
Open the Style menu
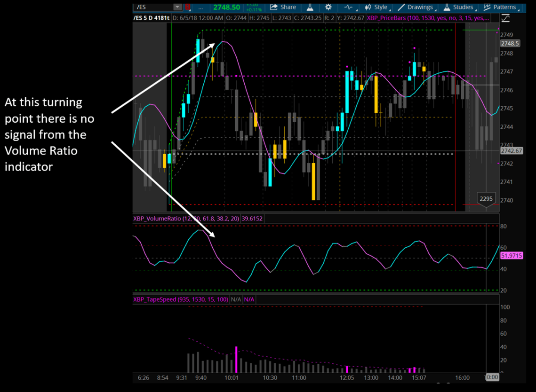point(376,7)
